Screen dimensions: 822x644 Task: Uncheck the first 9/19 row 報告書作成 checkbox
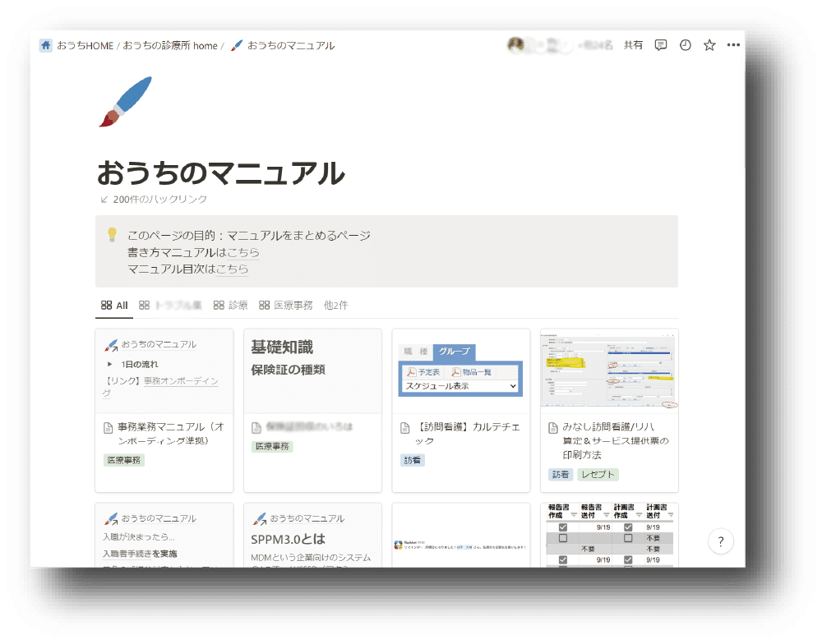point(562,527)
